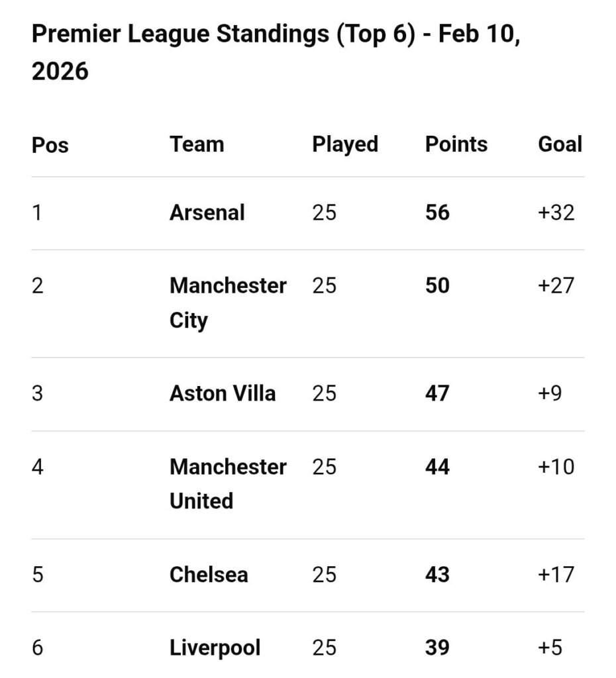Screen dimensions: 616x678
Task: Open the Manchester United team entry
Action: point(227,483)
